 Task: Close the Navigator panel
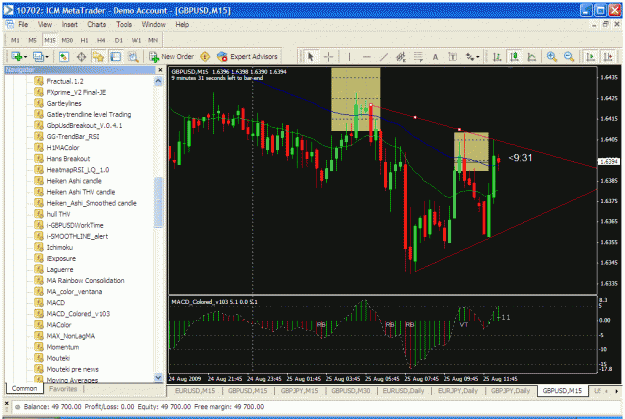(x=160, y=70)
